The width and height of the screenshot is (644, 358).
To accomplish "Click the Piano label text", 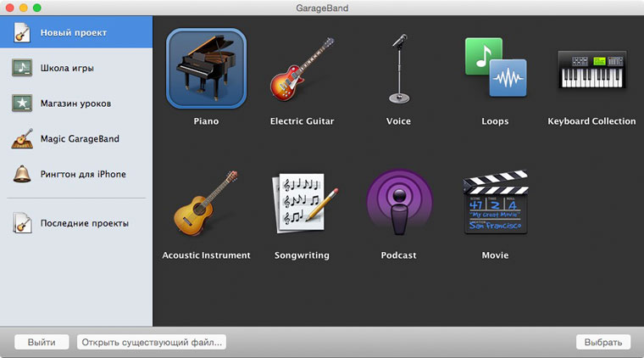I will (206, 121).
